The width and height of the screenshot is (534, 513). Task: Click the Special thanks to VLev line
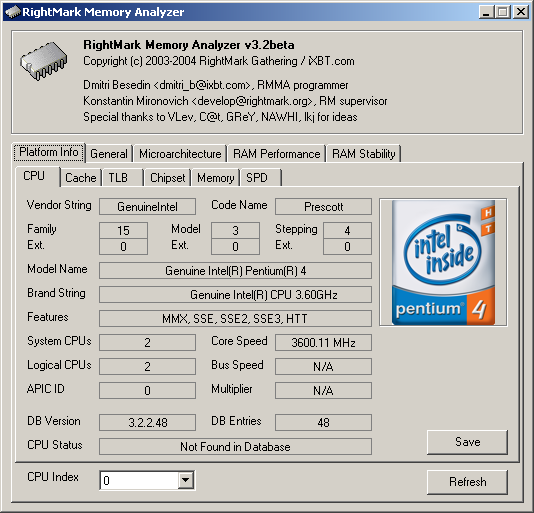pyautogui.click(x=220, y=117)
